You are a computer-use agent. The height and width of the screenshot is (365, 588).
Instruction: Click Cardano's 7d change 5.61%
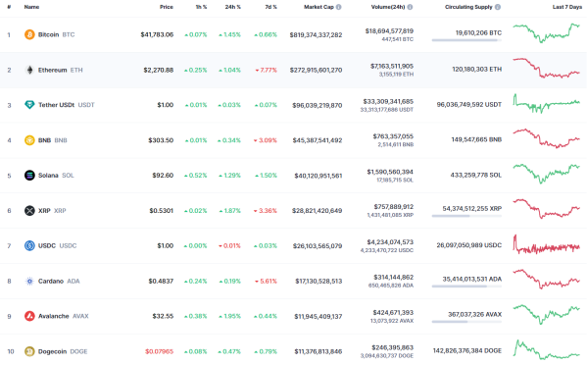click(x=267, y=281)
